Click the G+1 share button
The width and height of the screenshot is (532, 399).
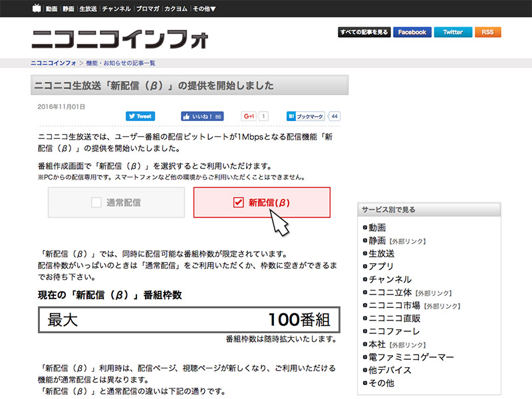[x=249, y=116]
